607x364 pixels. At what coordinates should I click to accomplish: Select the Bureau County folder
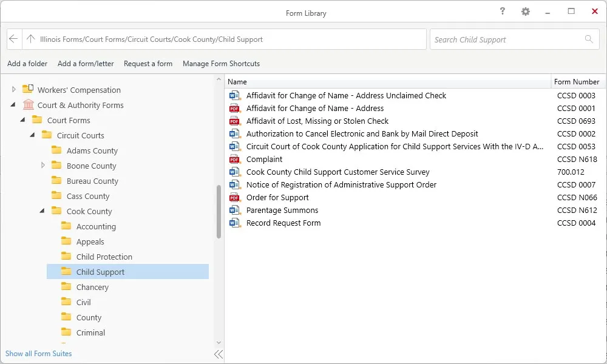click(x=92, y=181)
